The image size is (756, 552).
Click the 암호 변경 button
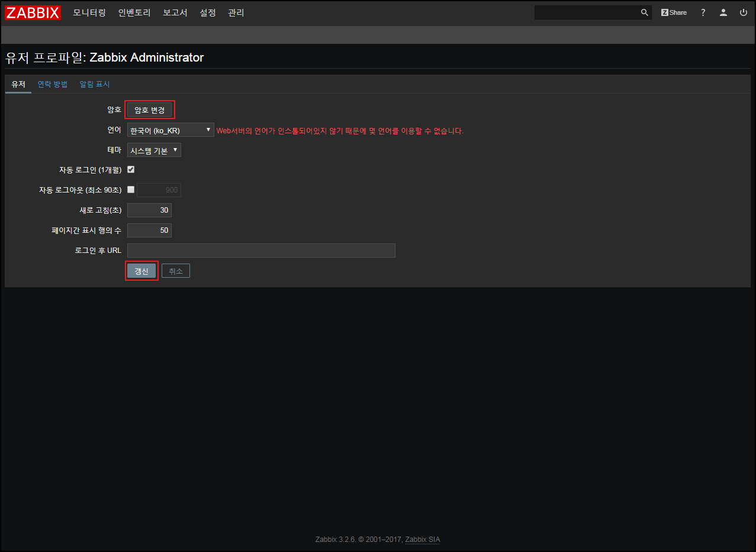(150, 110)
